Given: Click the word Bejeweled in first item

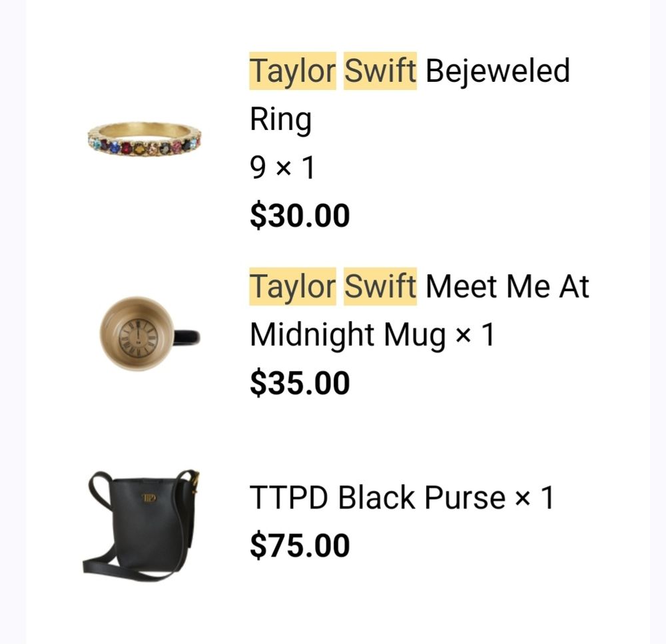Looking at the screenshot, I should 498,71.
